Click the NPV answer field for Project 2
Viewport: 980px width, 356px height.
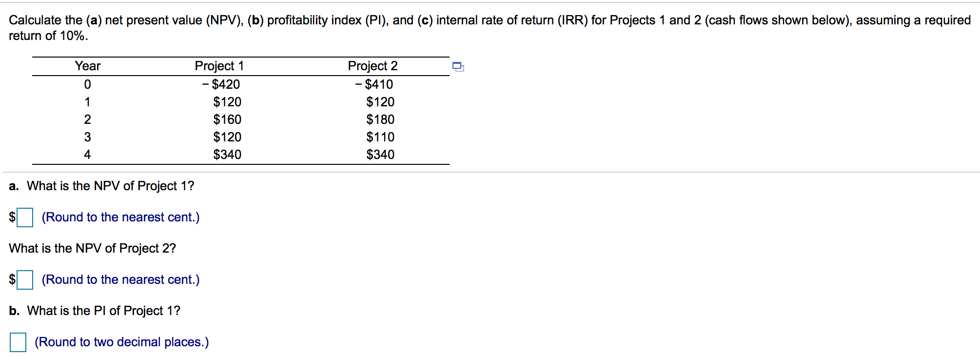(x=24, y=279)
